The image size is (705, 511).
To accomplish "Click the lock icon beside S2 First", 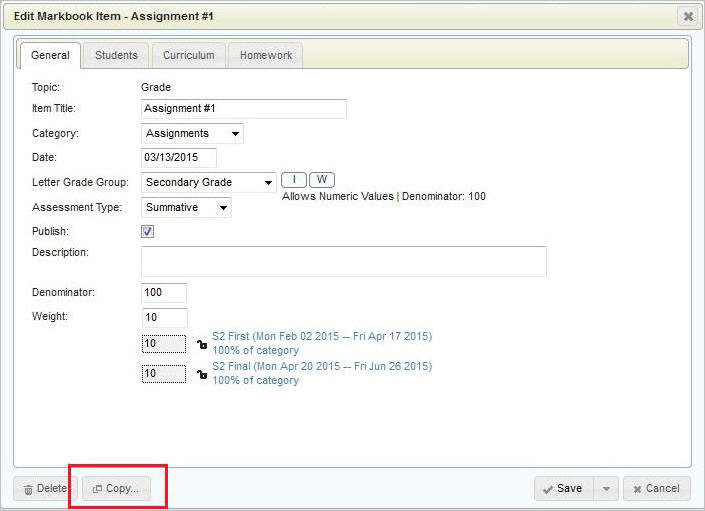I will tap(201, 344).
